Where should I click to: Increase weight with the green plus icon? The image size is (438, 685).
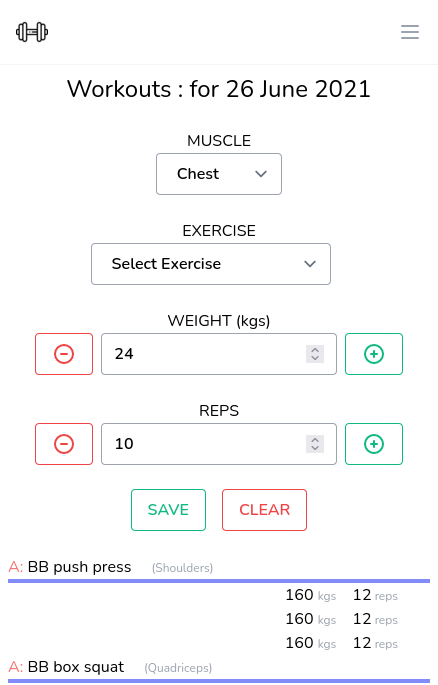tap(374, 354)
